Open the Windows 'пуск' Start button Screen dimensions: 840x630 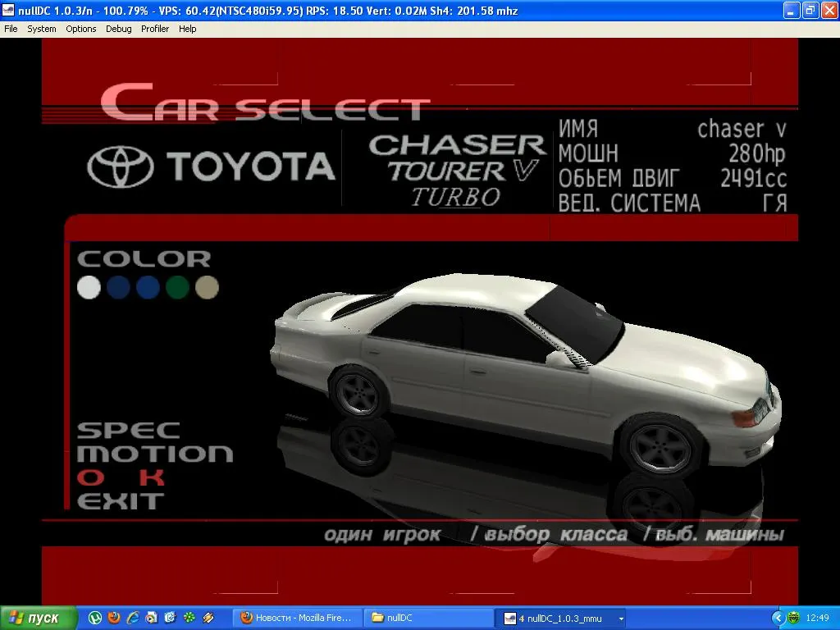[38, 619]
